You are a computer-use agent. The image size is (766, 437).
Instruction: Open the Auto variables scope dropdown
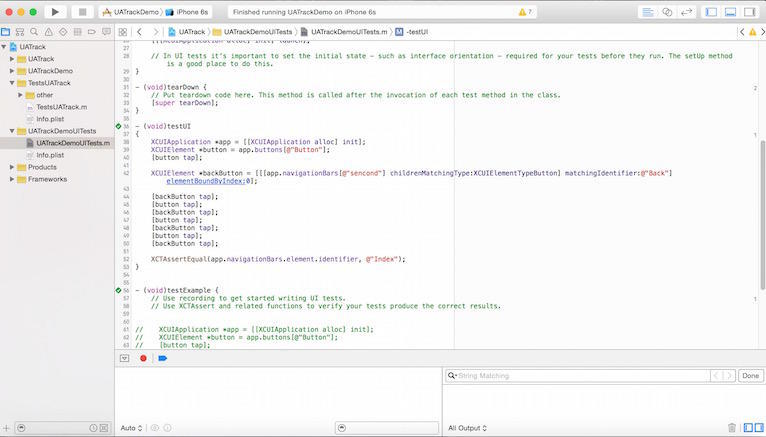tap(131, 428)
